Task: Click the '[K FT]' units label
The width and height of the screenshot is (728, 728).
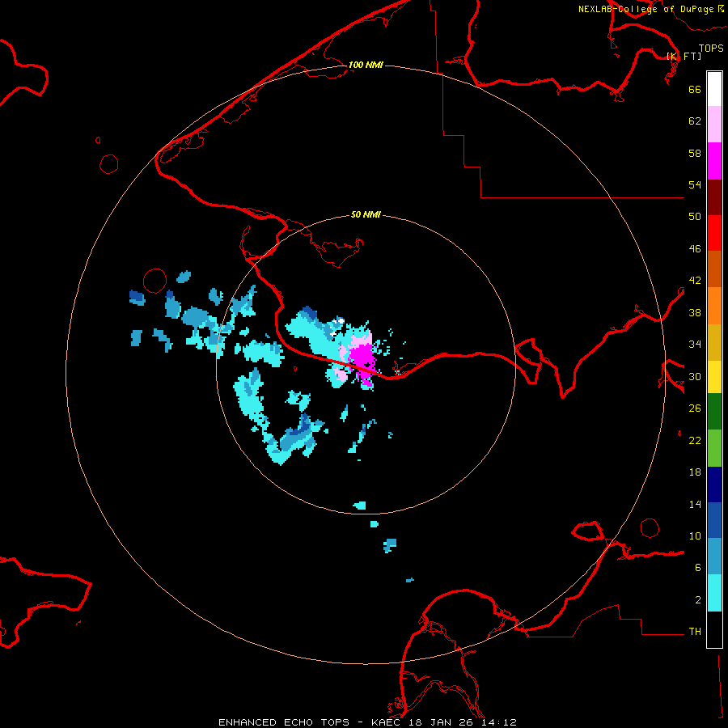Action: pos(684,56)
